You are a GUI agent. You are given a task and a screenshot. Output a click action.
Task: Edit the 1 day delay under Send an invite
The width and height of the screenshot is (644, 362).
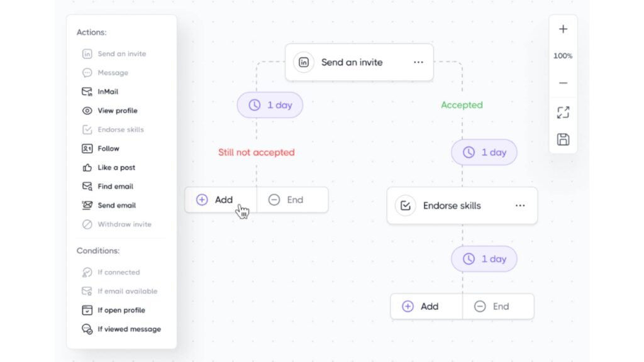pyautogui.click(x=270, y=105)
